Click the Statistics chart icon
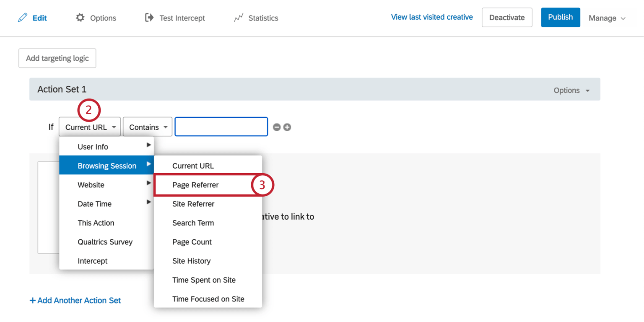This screenshot has width=644, height=322. pos(239,18)
